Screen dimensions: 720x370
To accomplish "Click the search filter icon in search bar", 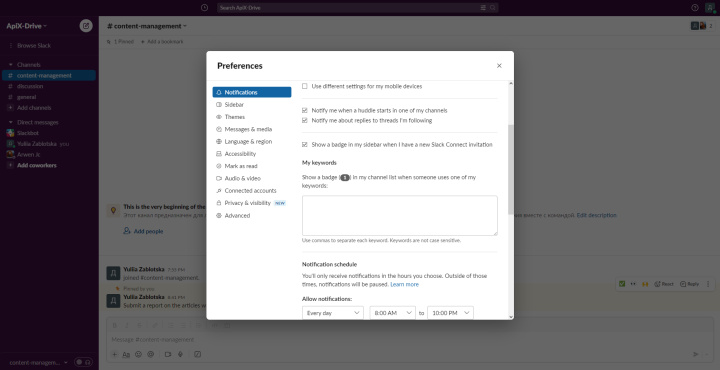I will 483,8.
